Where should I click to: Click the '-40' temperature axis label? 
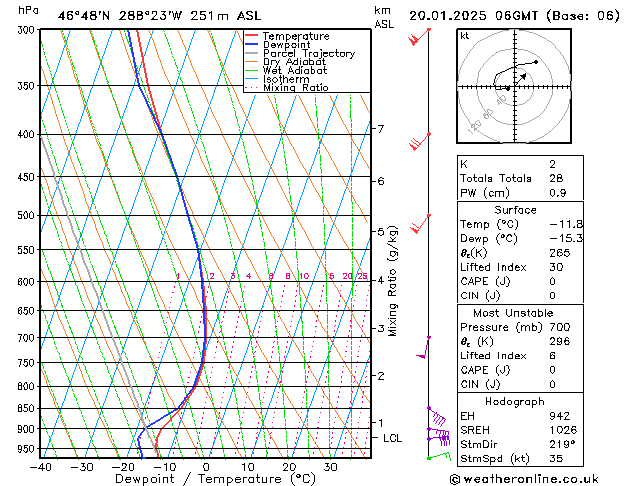point(41,467)
